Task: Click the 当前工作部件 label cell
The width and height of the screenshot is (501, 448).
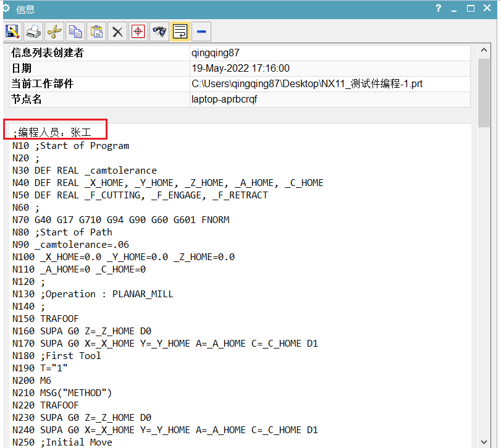Action: 99,83
